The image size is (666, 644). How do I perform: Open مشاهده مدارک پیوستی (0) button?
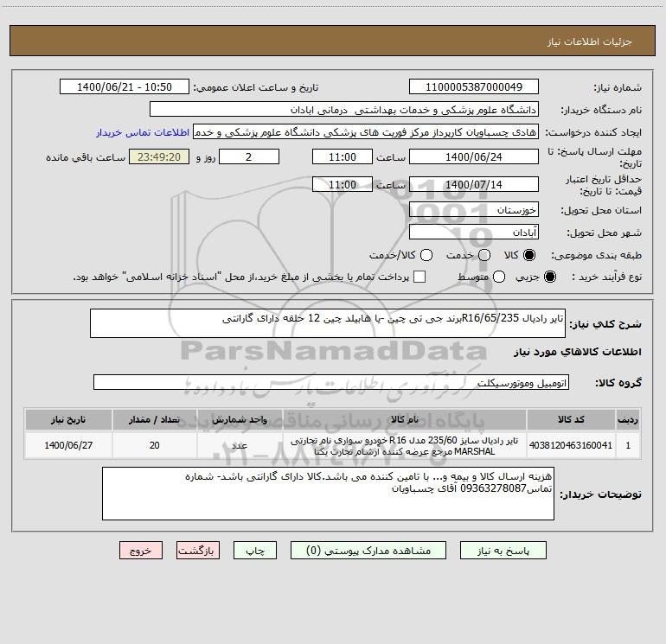click(x=368, y=551)
